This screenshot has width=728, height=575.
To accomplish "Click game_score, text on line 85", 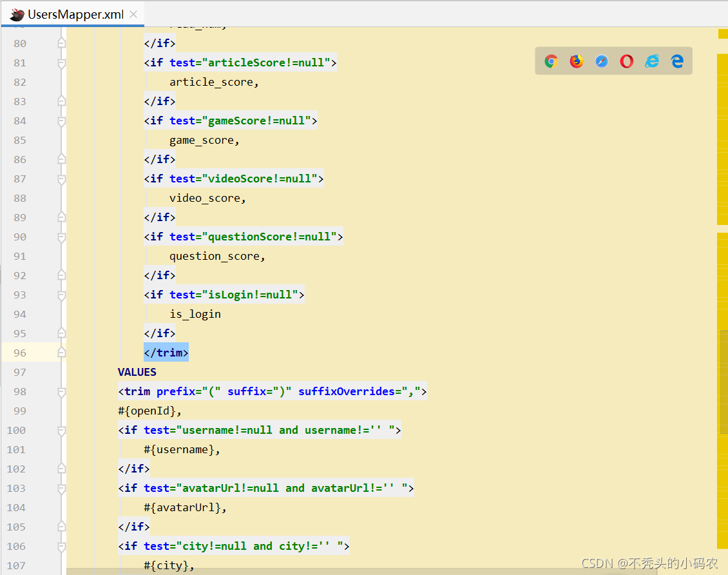I will coord(204,141).
